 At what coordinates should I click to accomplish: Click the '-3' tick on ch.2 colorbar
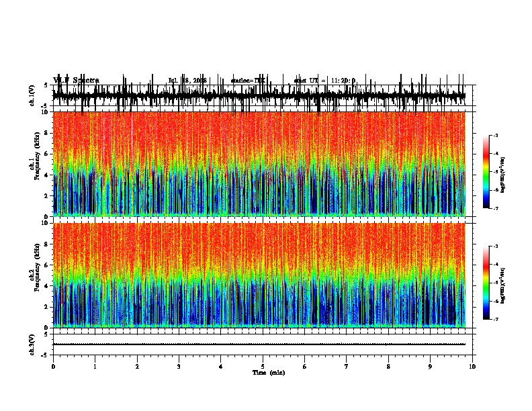(x=495, y=246)
